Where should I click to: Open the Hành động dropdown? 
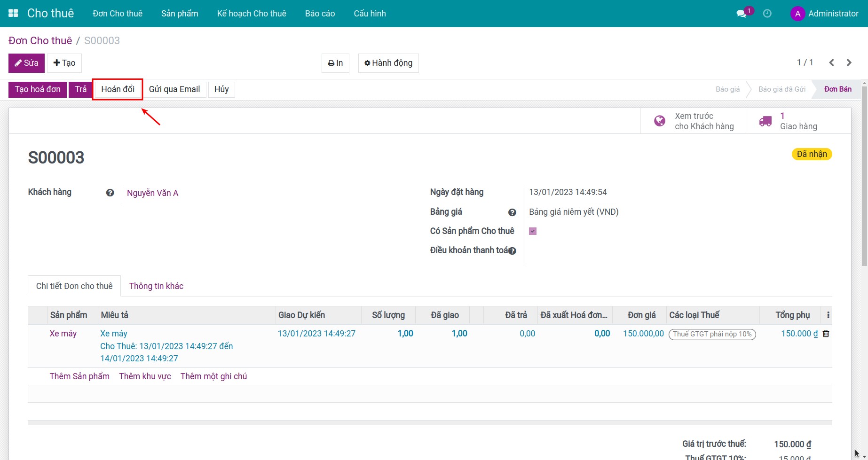(x=388, y=63)
